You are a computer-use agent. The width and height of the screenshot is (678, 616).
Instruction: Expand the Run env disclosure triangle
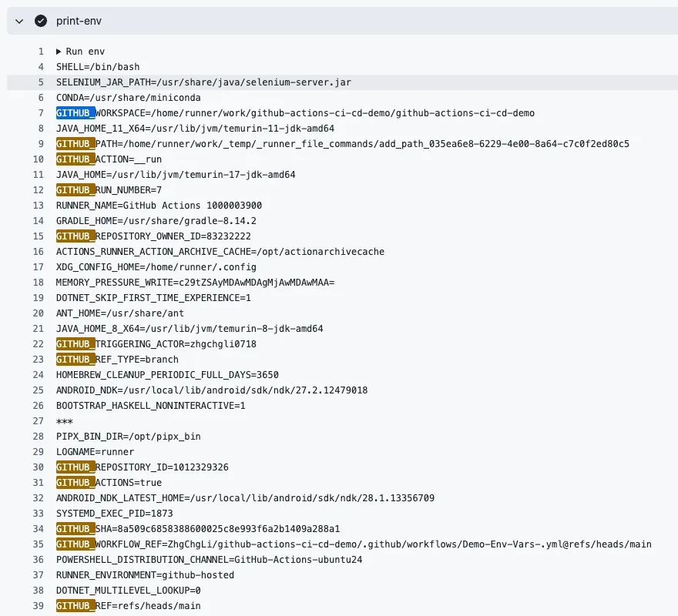point(59,52)
